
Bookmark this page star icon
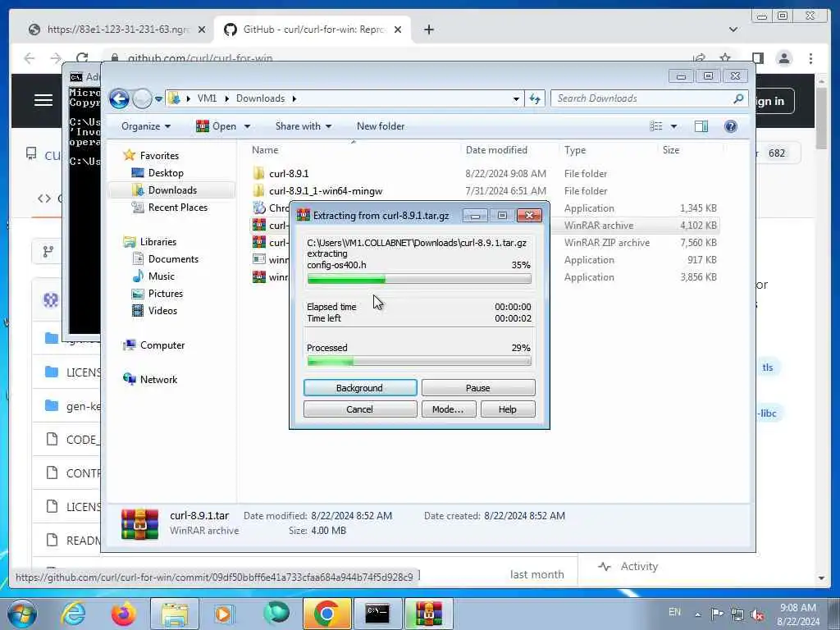point(725,58)
